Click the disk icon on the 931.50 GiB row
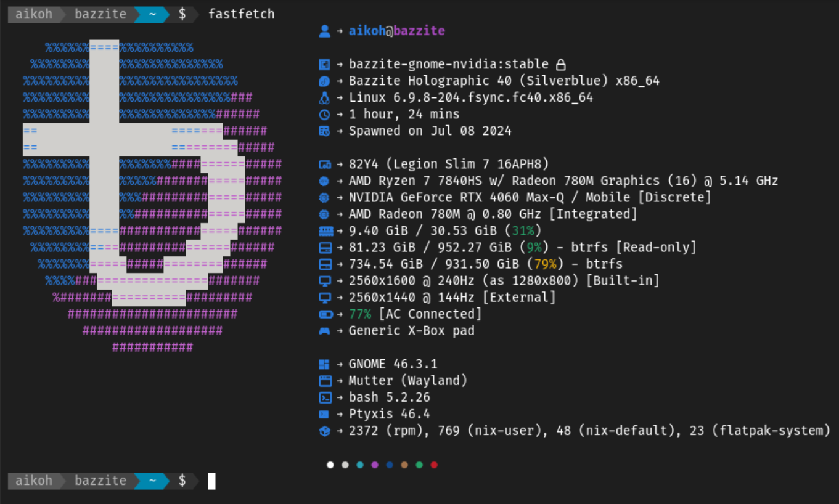 pos(325,264)
